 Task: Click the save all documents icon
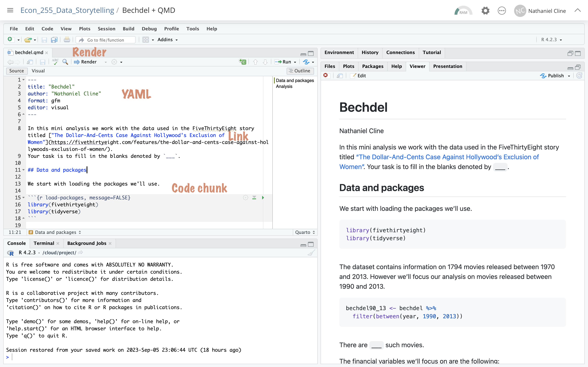[x=54, y=40]
